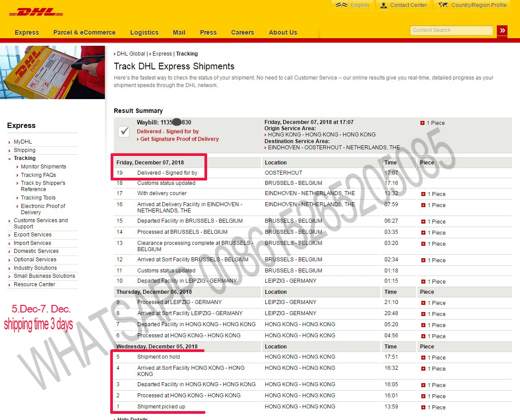The height and width of the screenshot is (420, 520).
Task: Click the Contact Center person icon
Action: coord(384,5)
